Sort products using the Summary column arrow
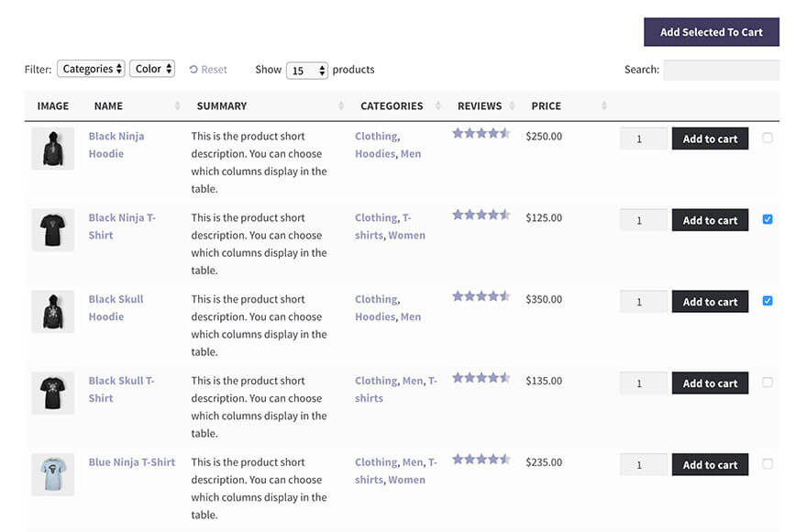The height and width of the screenshot is (532, 807). tap(339, 105)
